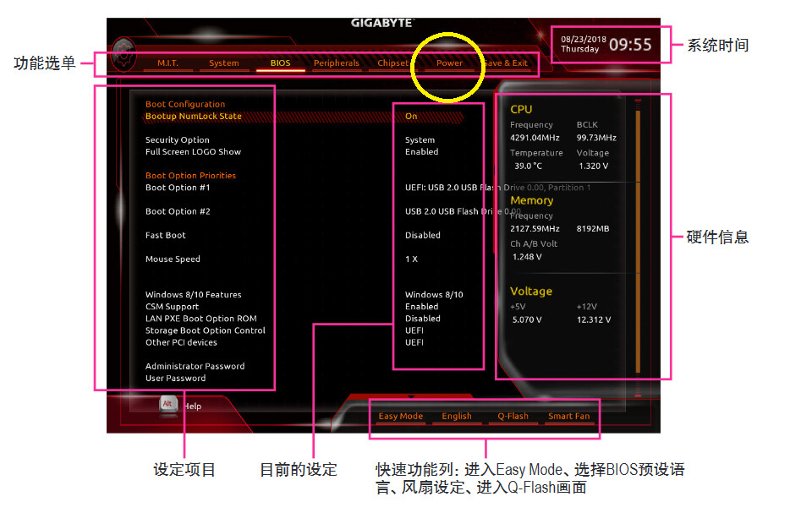Change language via English button
This screenshot has width=812, height=513.
[456, 416]
